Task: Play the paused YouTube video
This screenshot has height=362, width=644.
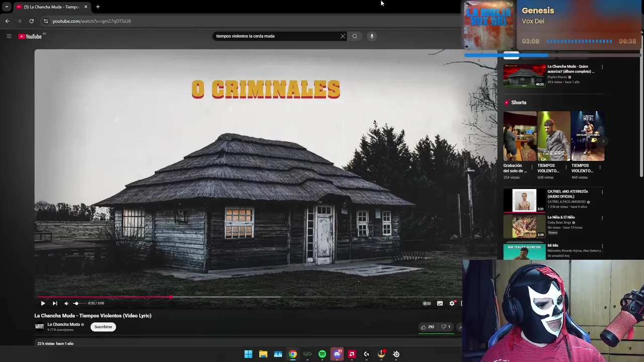Action: pos(43,303)
